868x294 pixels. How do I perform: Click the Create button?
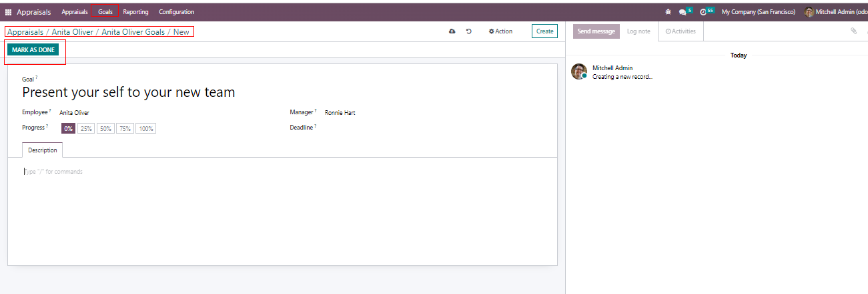pos(544,31)
